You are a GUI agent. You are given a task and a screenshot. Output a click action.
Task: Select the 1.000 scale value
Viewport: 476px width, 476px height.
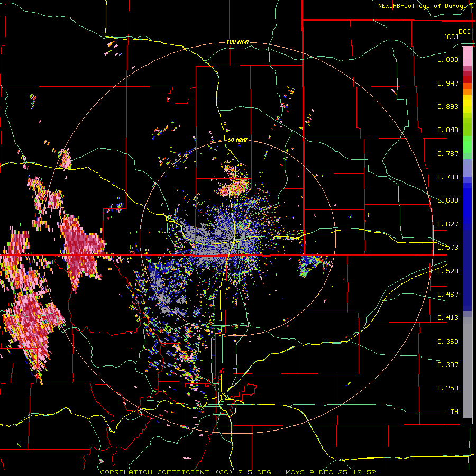pyautogui.click(x=448, y=59)
